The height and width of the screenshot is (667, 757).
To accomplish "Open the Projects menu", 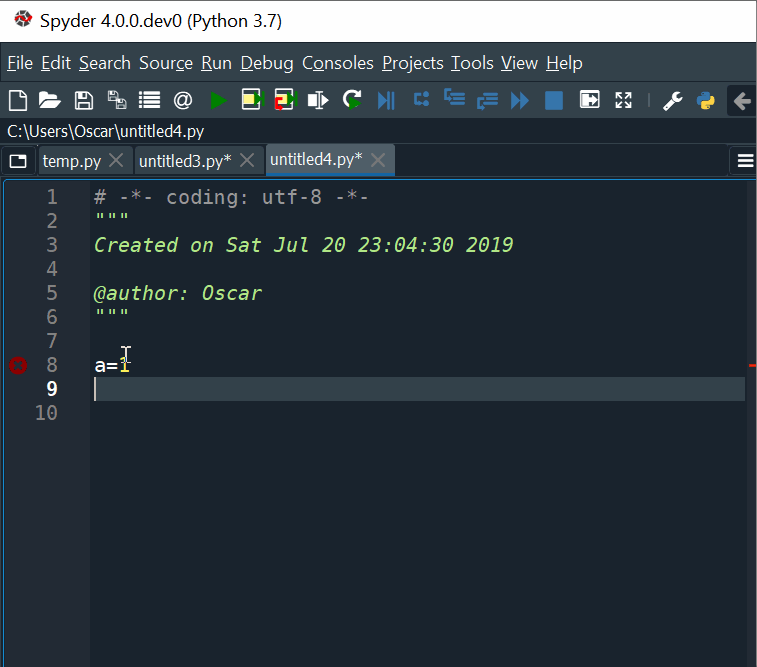I will (x=412, y=63).
